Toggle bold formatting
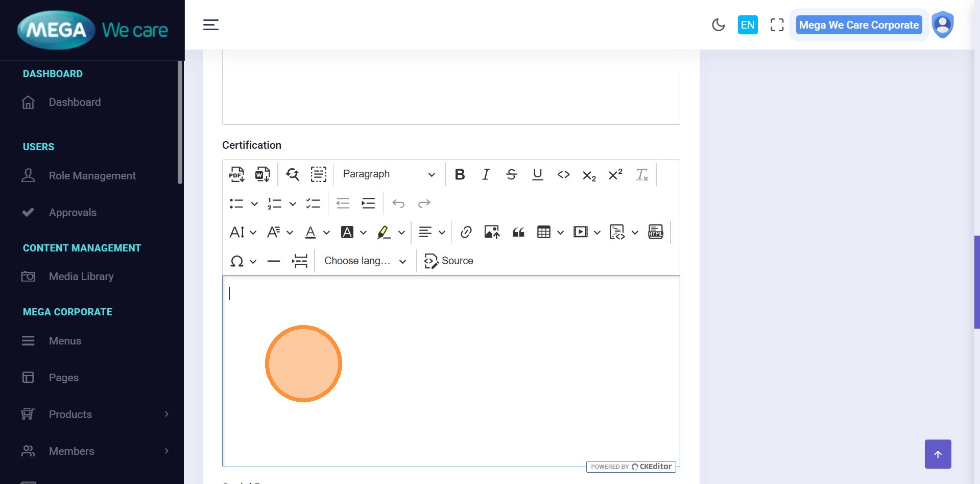 pos(460,175)
